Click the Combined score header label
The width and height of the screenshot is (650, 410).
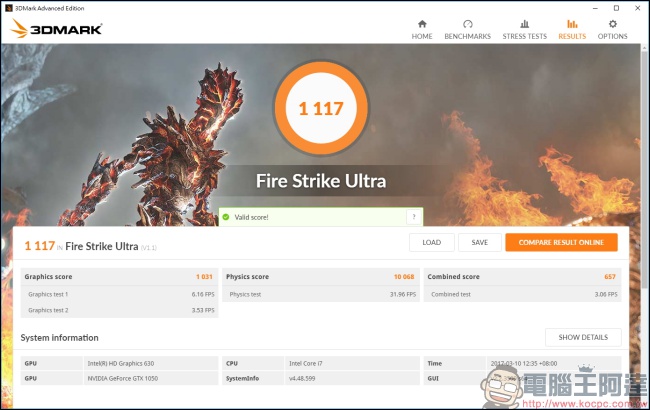[x=454, y=277]
